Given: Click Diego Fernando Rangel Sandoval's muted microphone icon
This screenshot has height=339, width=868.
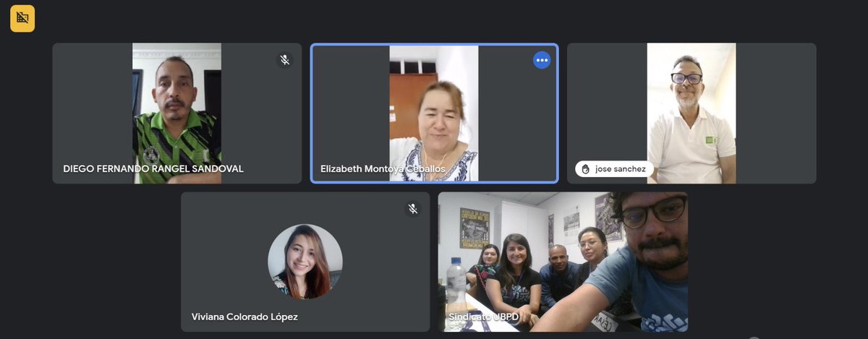Looking at the screenshot, I should click(285, 59).
